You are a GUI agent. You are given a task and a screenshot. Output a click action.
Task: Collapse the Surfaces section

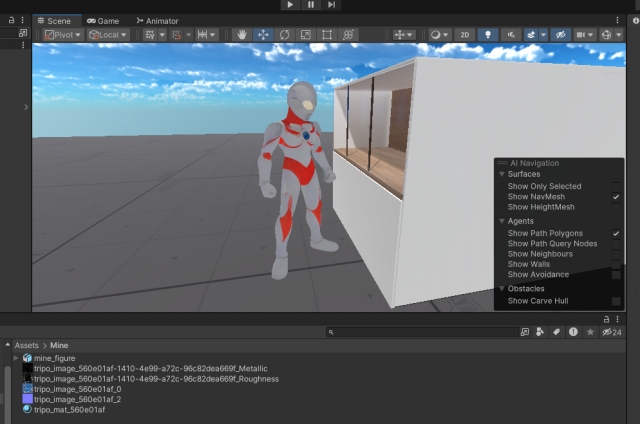(502, 174)
